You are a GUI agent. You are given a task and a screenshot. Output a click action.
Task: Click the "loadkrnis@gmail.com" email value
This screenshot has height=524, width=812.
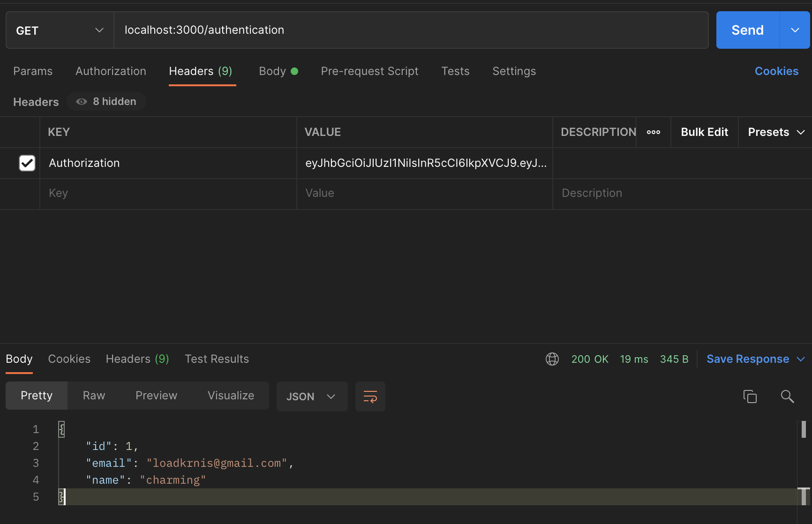(217, 463)
